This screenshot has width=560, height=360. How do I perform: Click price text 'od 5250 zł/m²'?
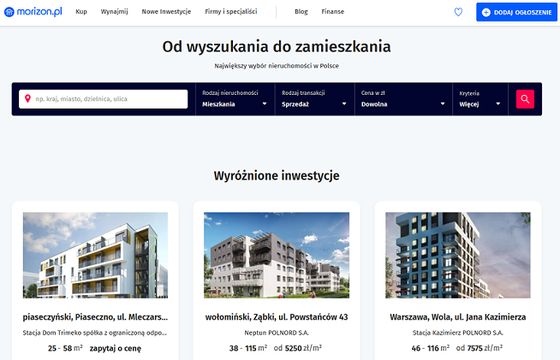click(x=298, y=348)
